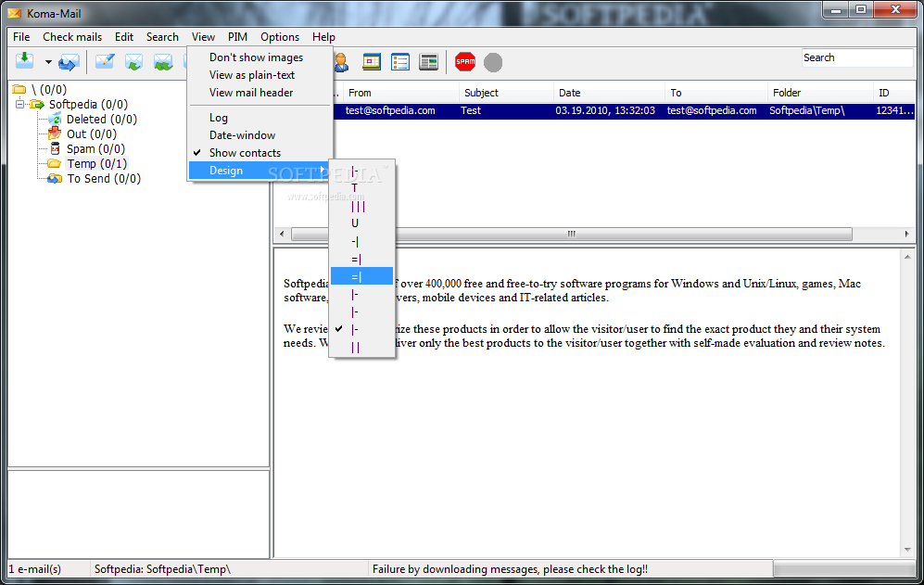The height and width of the screenshot is (585, 924).
Task: Click the Koma-Mail envelope title bar icon
Action: (x=14, y=13)
